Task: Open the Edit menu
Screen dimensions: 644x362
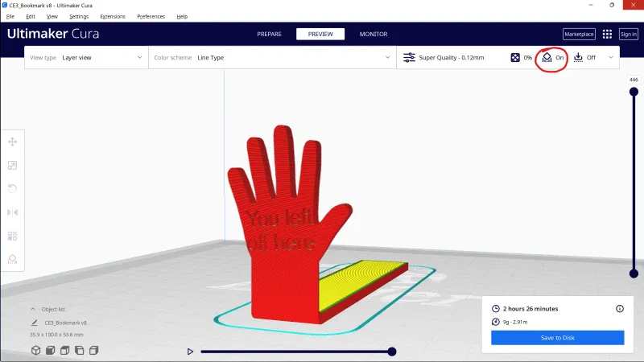Action: pyautogui.click(x=31, y=16)
